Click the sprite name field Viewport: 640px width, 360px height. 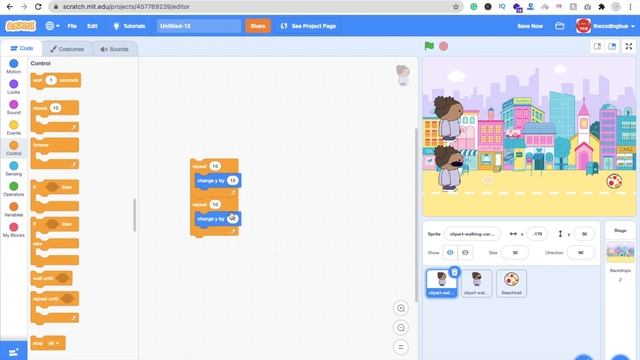click(472, 234)
